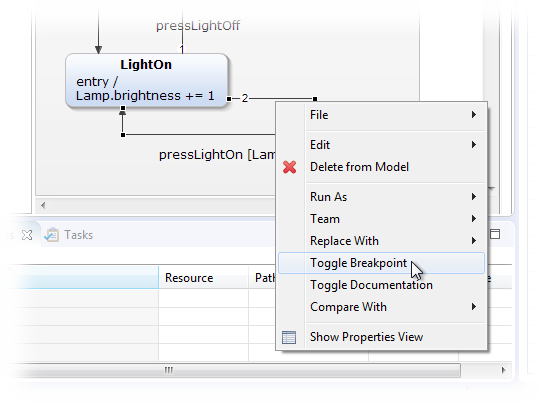
Task: Click the table scrollbar right arrow
Action: 504,370
